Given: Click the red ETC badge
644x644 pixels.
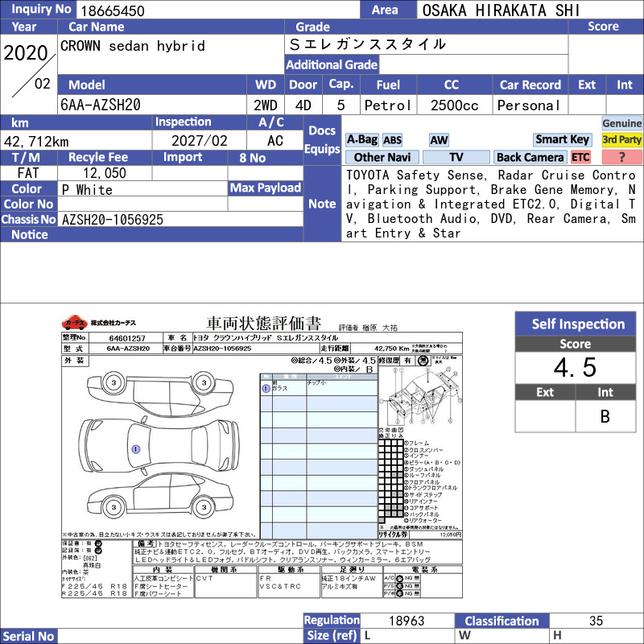Looking at the screenshot, I should [580, 157].
